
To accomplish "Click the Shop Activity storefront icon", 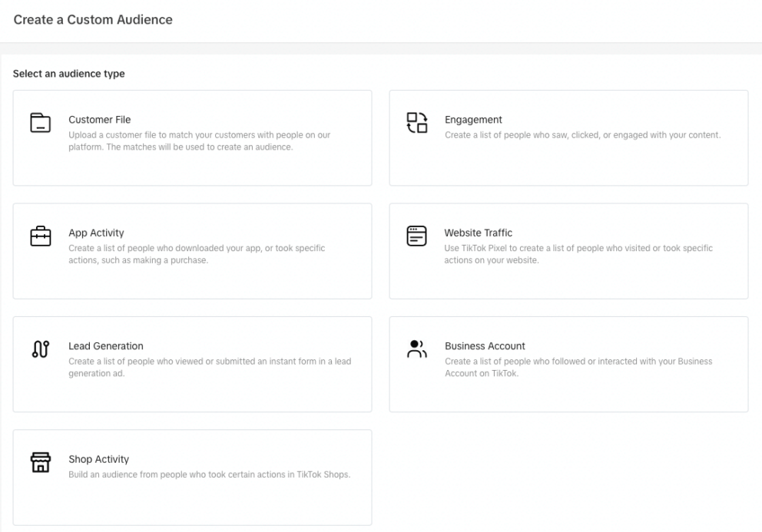I will click(x=40, y=462).
